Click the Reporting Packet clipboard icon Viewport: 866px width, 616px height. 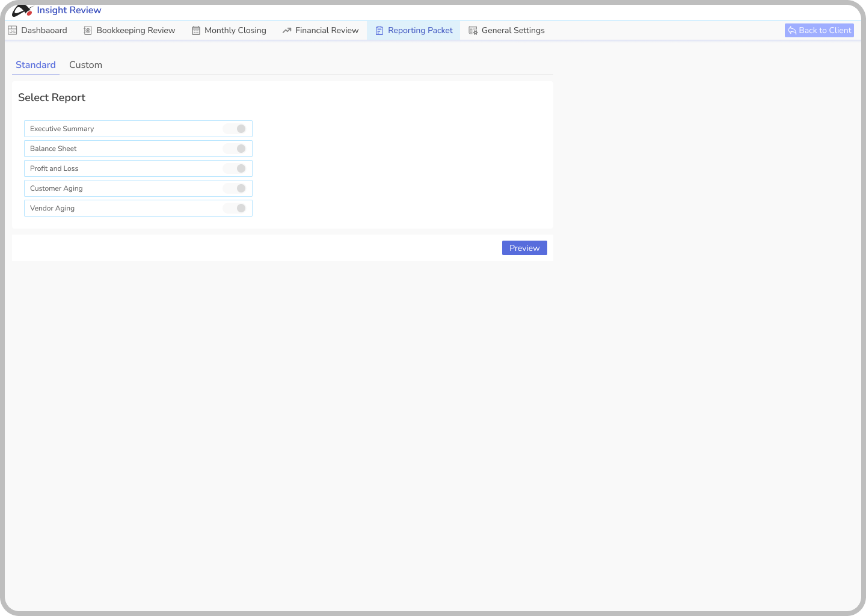pyautogui.click(x=379, y=30)
